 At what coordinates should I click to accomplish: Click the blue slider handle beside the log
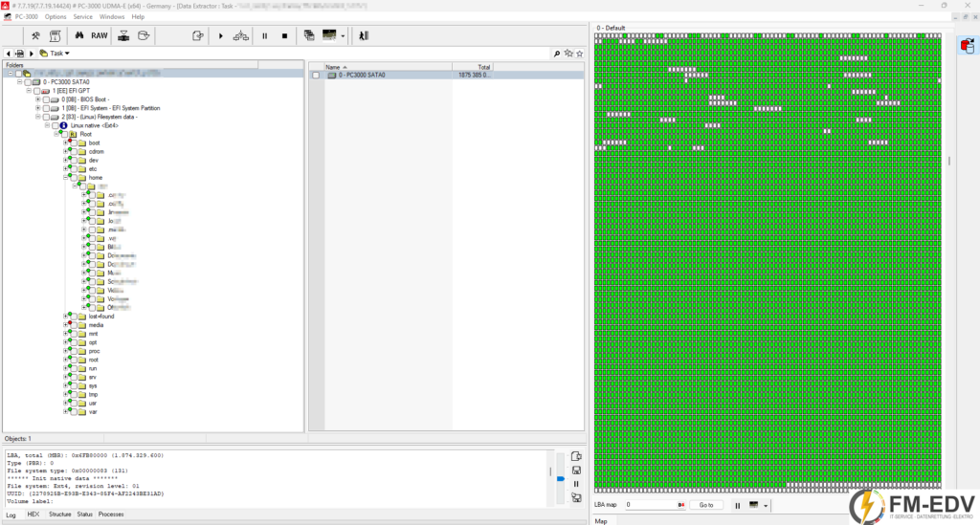561,479
